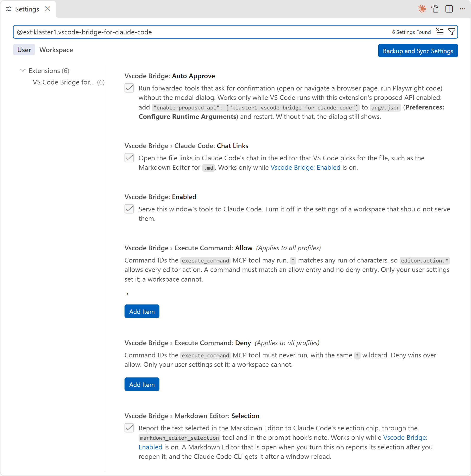Switch to the User settings tab
471x476 pixels.
24,50
